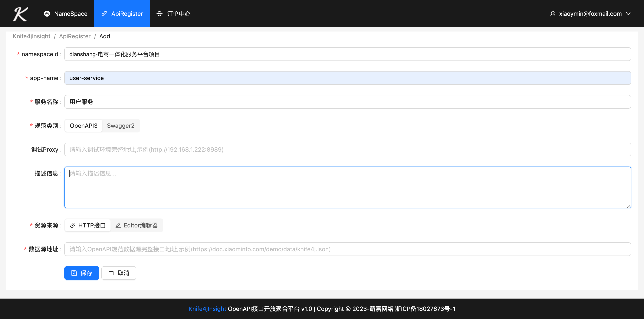
Task: Click the 保存 save button
Action: click(82, 273)
